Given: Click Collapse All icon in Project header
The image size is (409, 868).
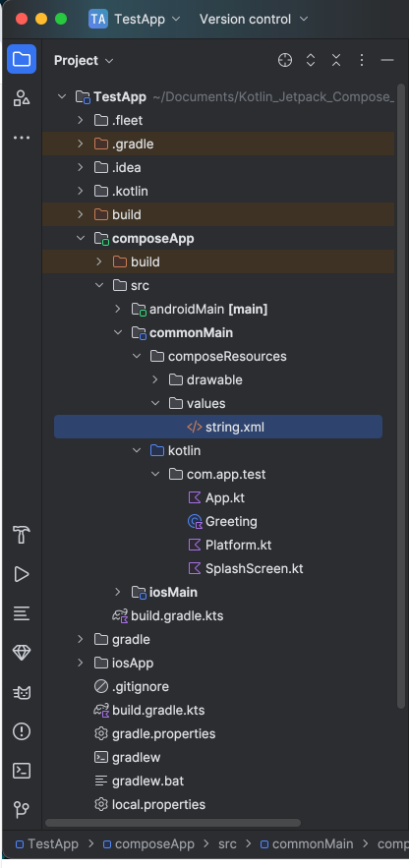Looking at the screenshot, I should pos(336,60).
